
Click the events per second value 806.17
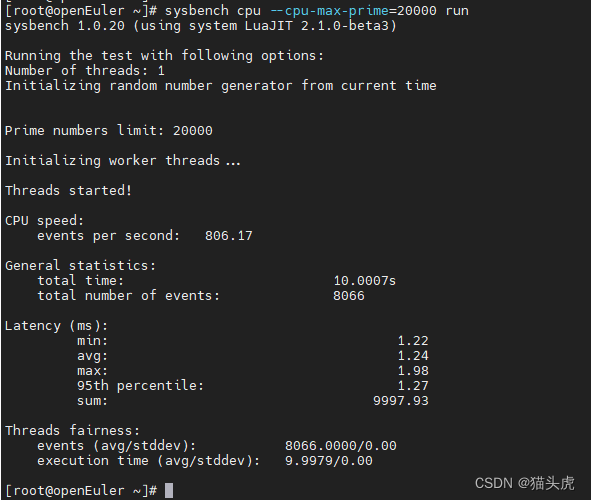click(x=229, y=236)
